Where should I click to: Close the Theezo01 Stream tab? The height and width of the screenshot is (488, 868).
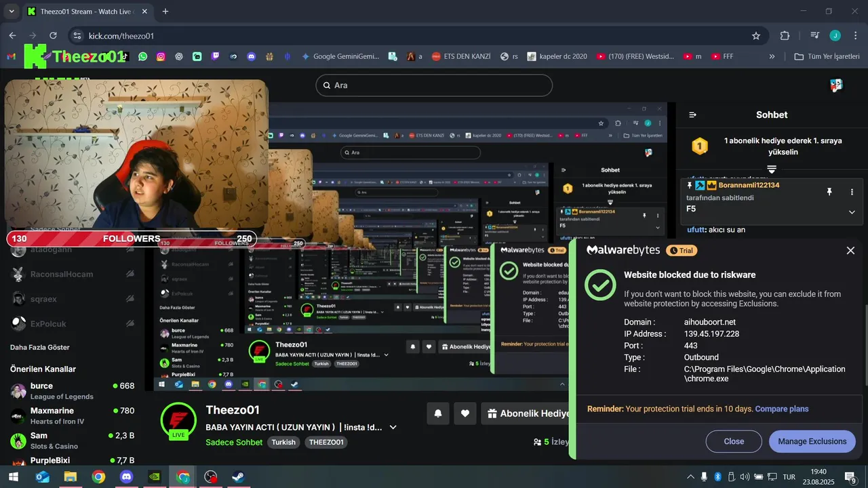(144, 12)
